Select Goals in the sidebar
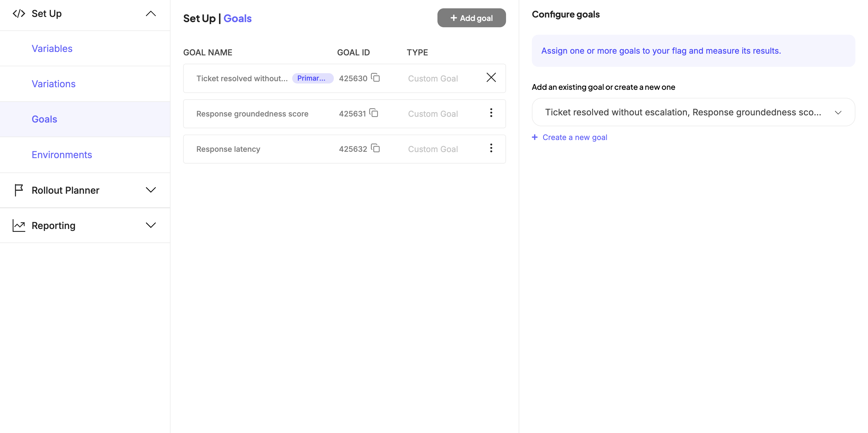This screenshot has width=868, height=433. click(x=44, y=119)
